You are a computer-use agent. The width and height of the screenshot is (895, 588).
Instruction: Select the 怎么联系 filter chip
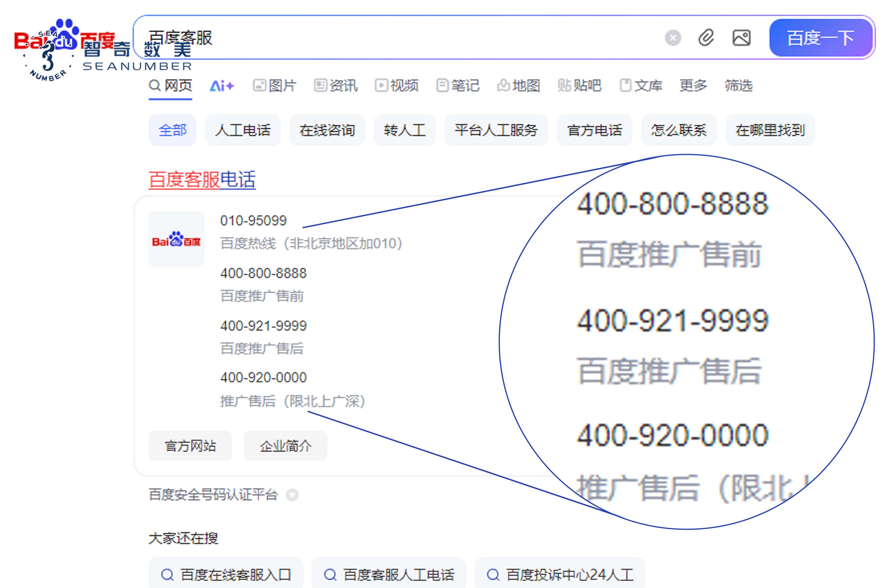(679, 130)
